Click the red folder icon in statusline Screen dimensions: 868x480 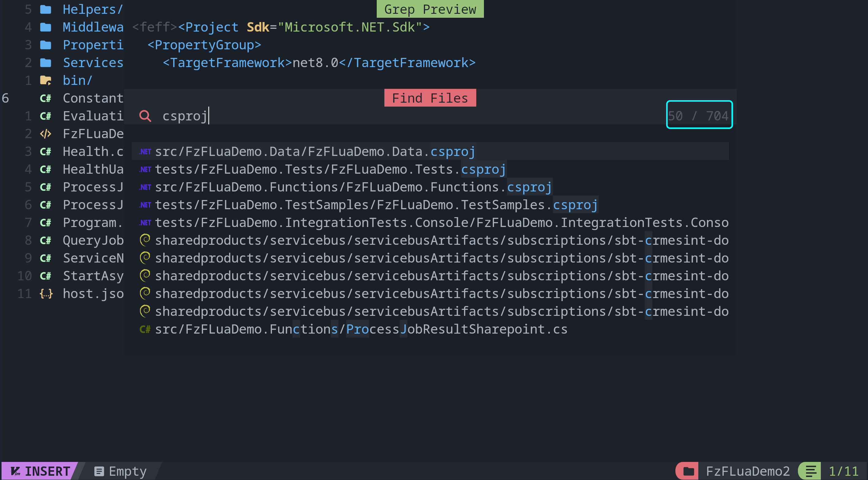(688, 471)
